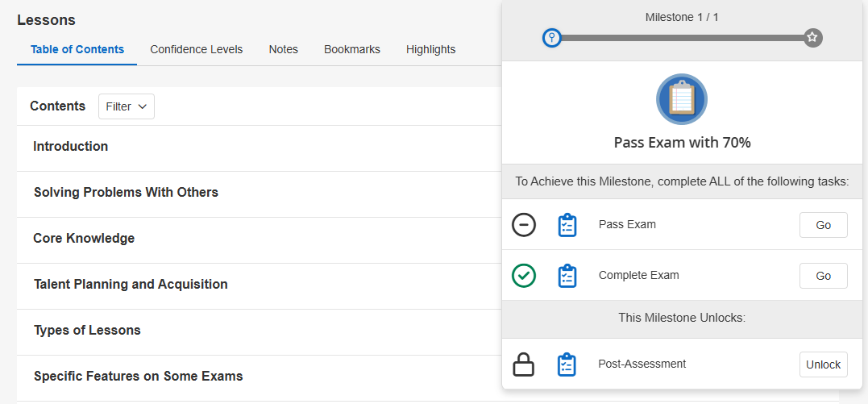Expand Solving Problems With Others section
The height and width of the screenshot is (404, 868).
tap(126, 193)
